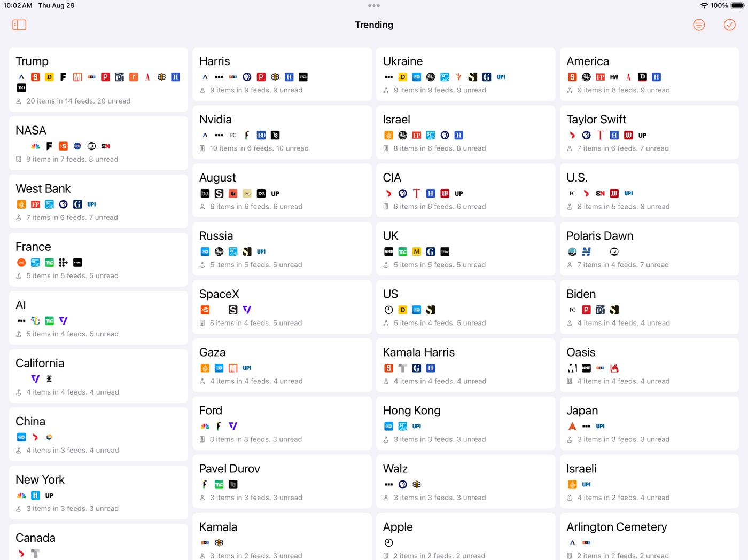Click the "Walz" topic title
Viewport: 748px width, 560px height.
tap(395, 469)
